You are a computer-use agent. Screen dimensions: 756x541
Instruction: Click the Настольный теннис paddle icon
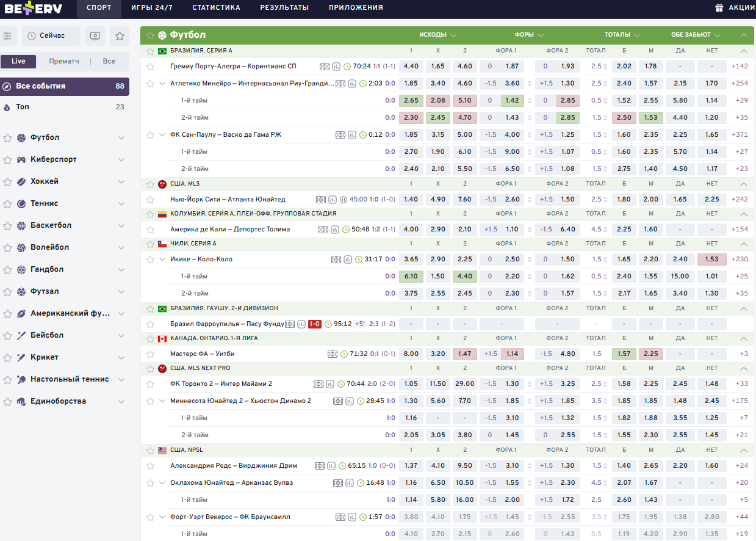pyautogui.click(x=21, y=379)
